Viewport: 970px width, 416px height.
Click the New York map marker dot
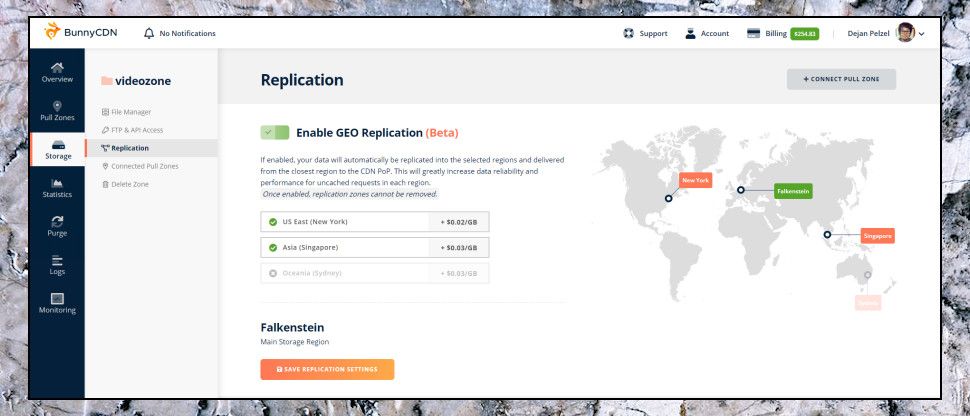coord(668,199)
